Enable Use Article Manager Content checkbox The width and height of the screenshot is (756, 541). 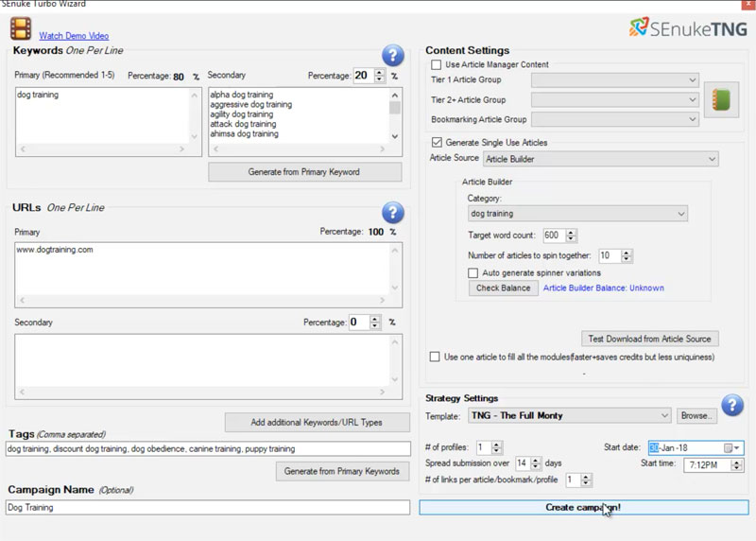[x=437, y=64]
